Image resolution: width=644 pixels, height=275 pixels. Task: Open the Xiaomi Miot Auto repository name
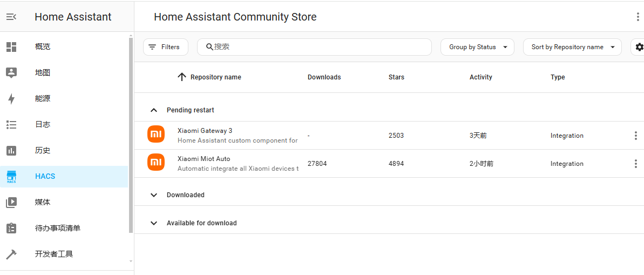pyautogui.click(x=204, y=159)
